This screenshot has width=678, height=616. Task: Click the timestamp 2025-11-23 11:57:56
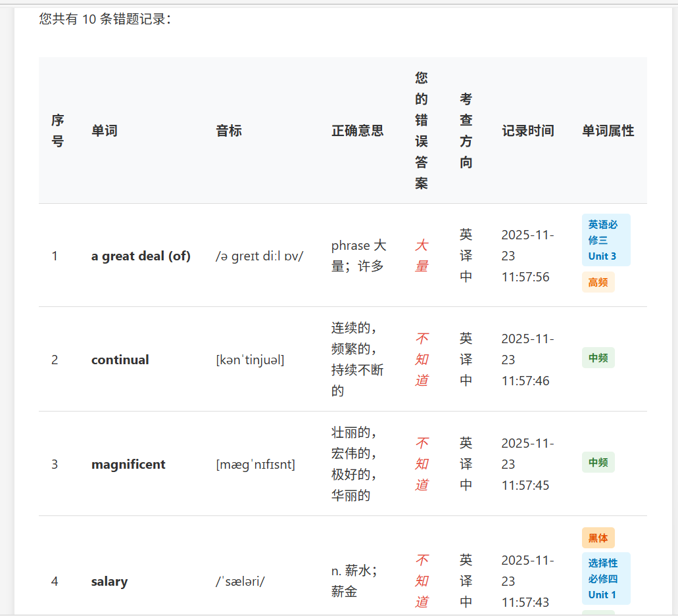point(527,256)
